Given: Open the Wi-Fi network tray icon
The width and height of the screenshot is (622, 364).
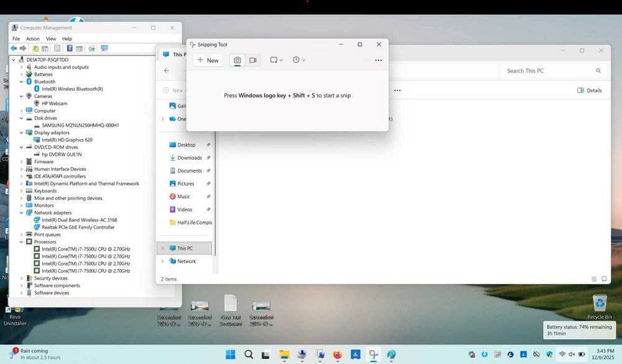Looking at the screenshot, I should 562,354.
